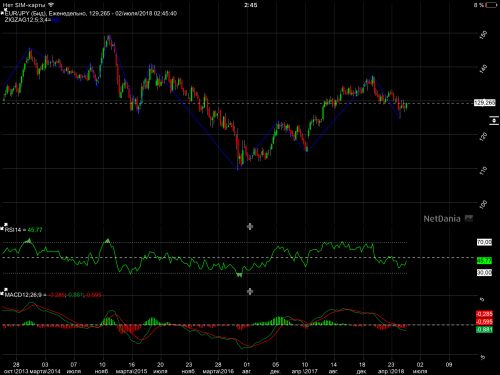Tap the arrow icon beside MACD12;26;9 label
The image size is (500, 375).
click(x=3, y=292)
